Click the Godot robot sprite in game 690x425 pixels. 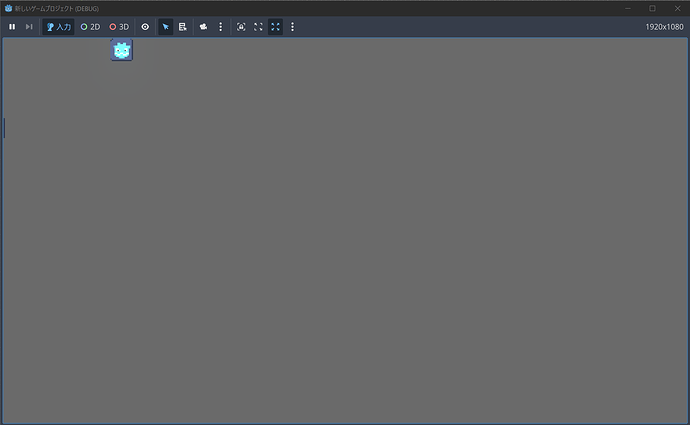point(122,50)
